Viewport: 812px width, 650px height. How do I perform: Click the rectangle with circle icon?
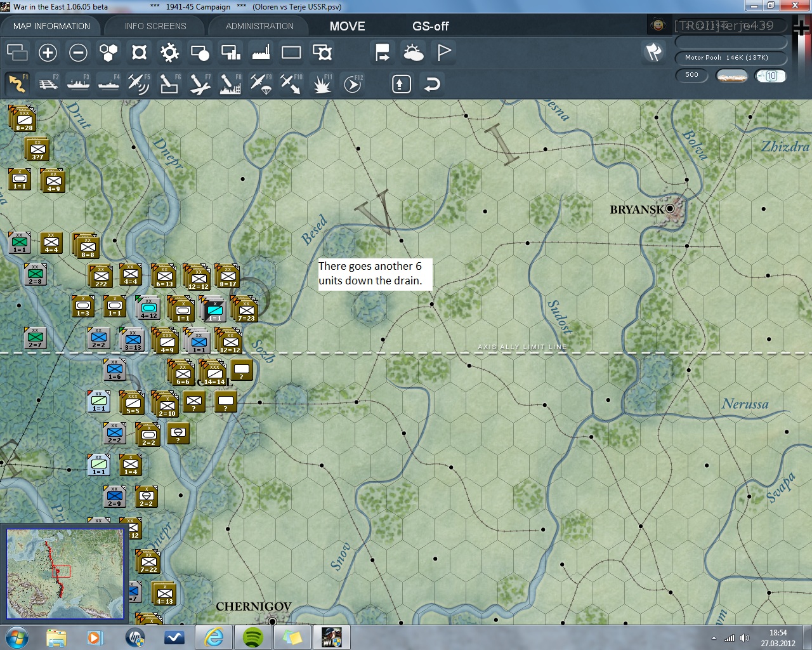tap(200, 53)
